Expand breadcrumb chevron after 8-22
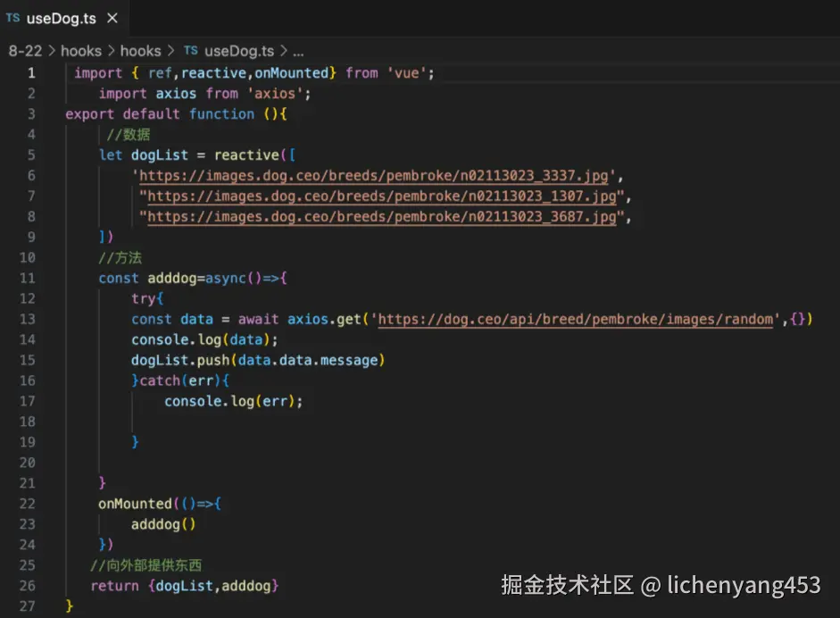The image size is (840, 618). 52,51
